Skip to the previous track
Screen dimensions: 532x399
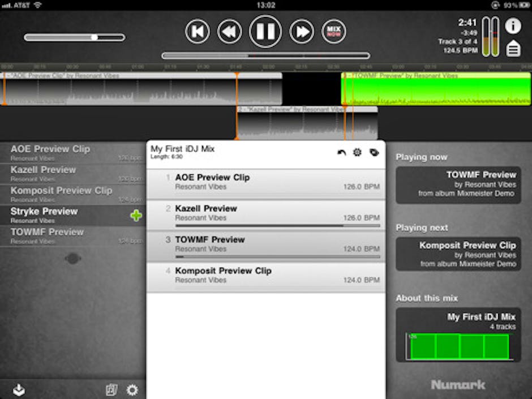(x=197, y=32)
